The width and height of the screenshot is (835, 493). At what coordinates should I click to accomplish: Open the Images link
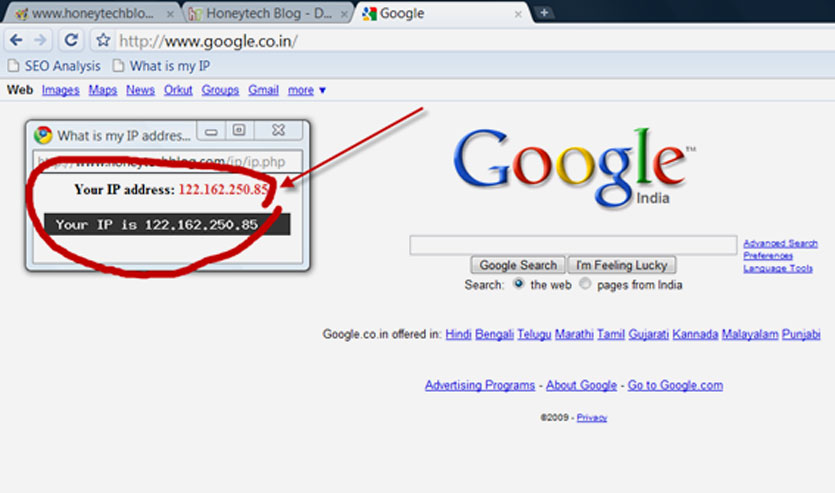pyautogui.click(x=61, y=90)
